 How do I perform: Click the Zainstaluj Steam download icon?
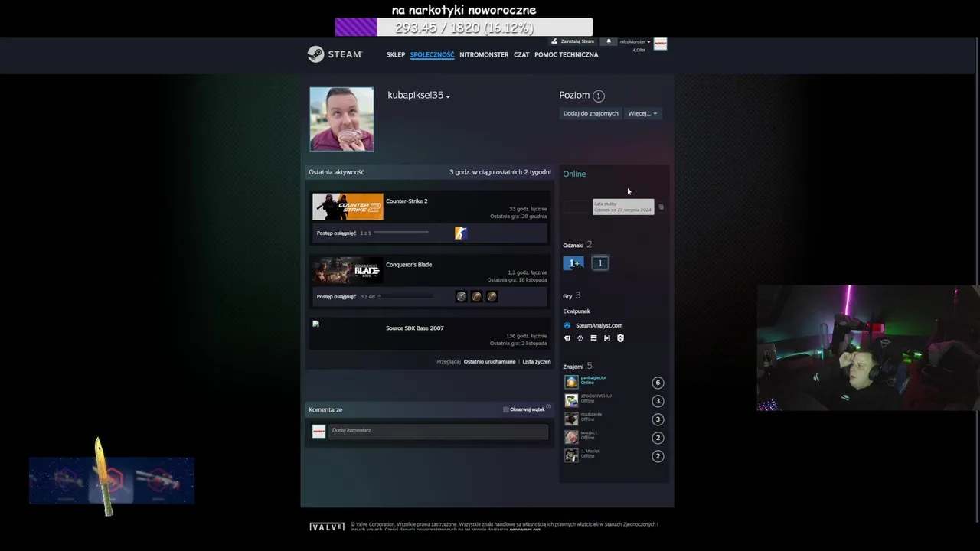pos(554,41)
